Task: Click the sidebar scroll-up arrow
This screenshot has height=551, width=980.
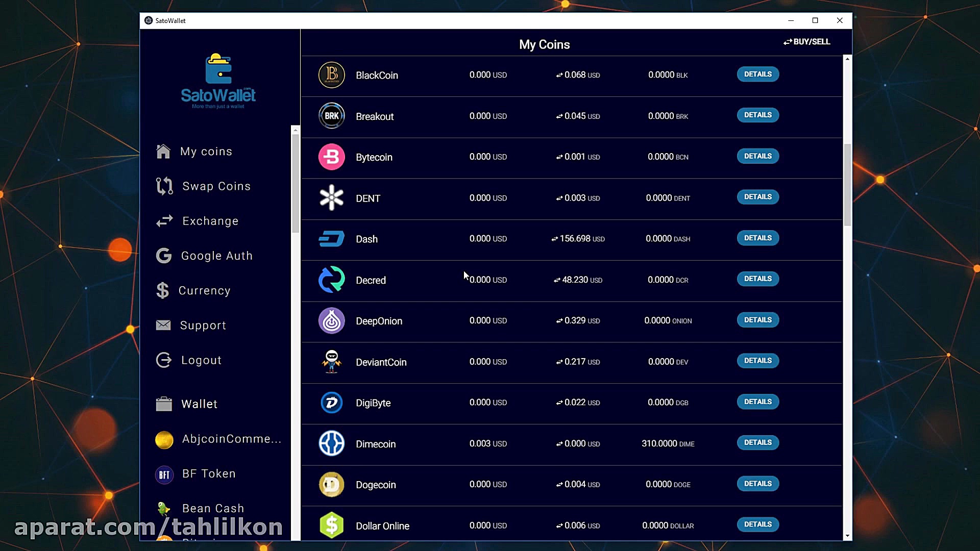Action: coord(296,130)
